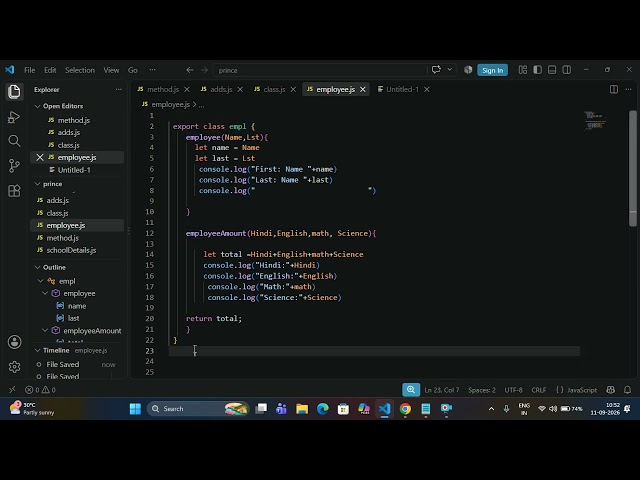Click the taskbar Search box
This screenshot has width=640, height=480.
[198, 409]
